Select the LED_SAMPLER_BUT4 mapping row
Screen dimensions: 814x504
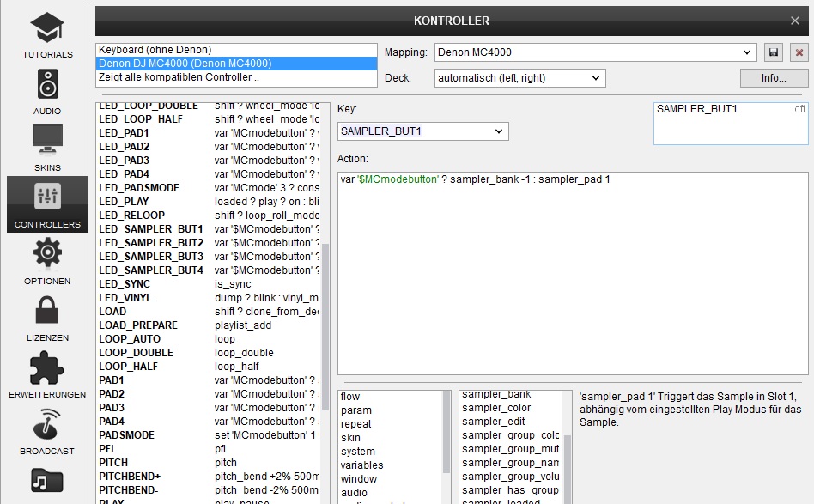(x=210, y=270)
